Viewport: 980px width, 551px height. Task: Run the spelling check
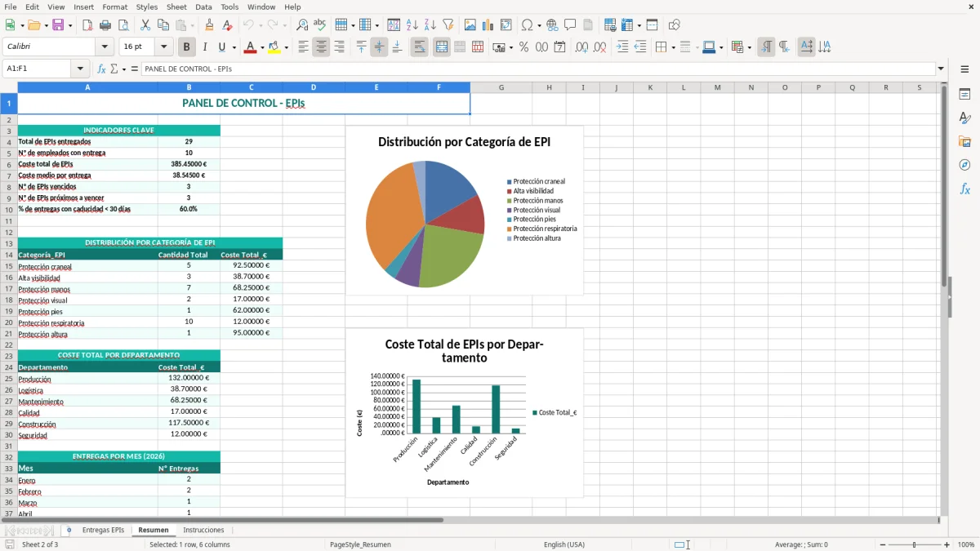point(320,25)
